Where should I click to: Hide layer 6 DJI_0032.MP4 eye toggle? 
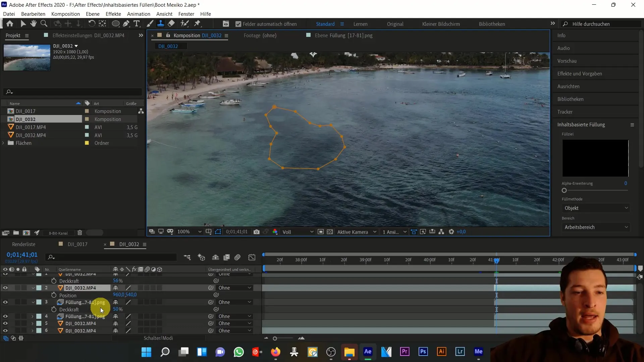click(x=5, y=331)
